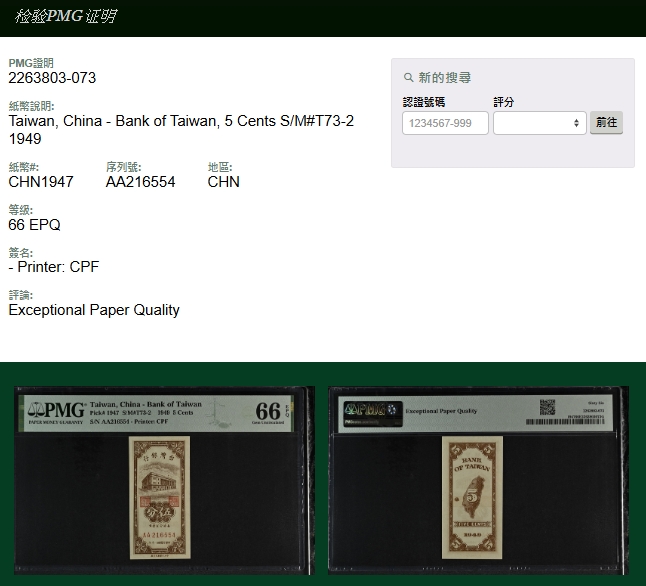Select the region value CHN
The width and height of the screenshot is (646, 586).
pos(224,182)
